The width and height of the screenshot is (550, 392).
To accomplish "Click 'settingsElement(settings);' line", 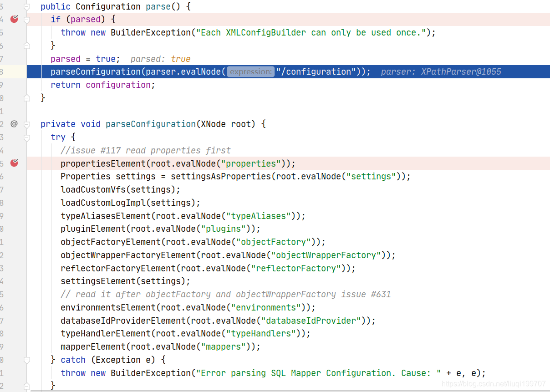I will coord(126,281).
